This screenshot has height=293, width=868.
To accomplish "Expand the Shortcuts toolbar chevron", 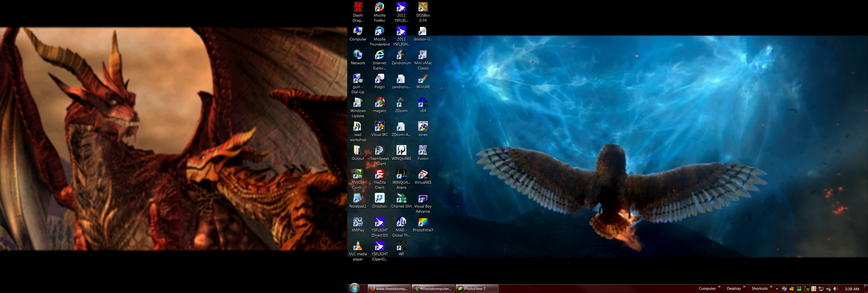I will 771,287.
